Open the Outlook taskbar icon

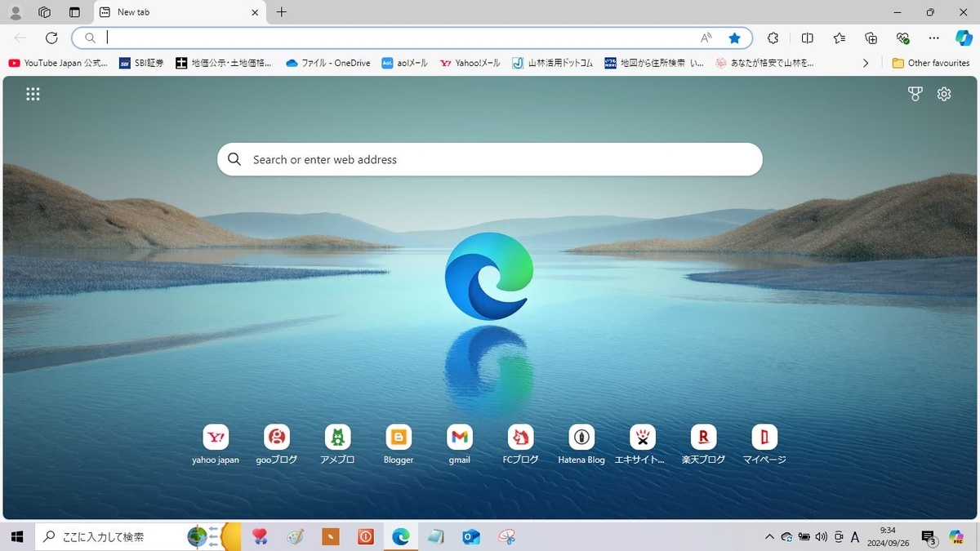pos(470,536)
